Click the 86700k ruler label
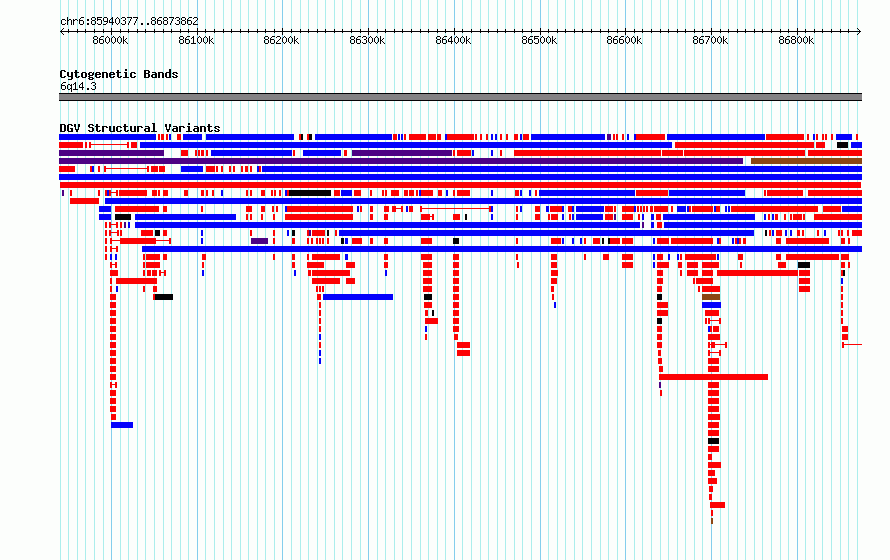The image size is (890, 560). pyautogui.click(x=710, y=41)
